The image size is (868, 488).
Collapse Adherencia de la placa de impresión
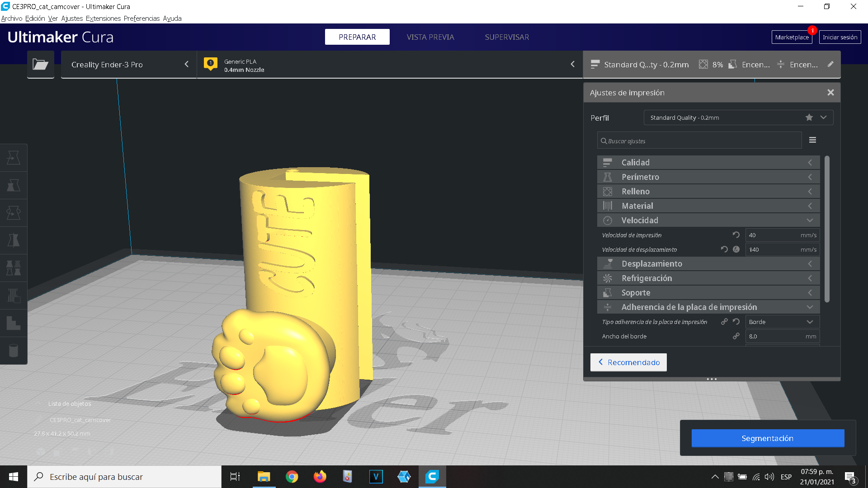click(x=708, y=307)
